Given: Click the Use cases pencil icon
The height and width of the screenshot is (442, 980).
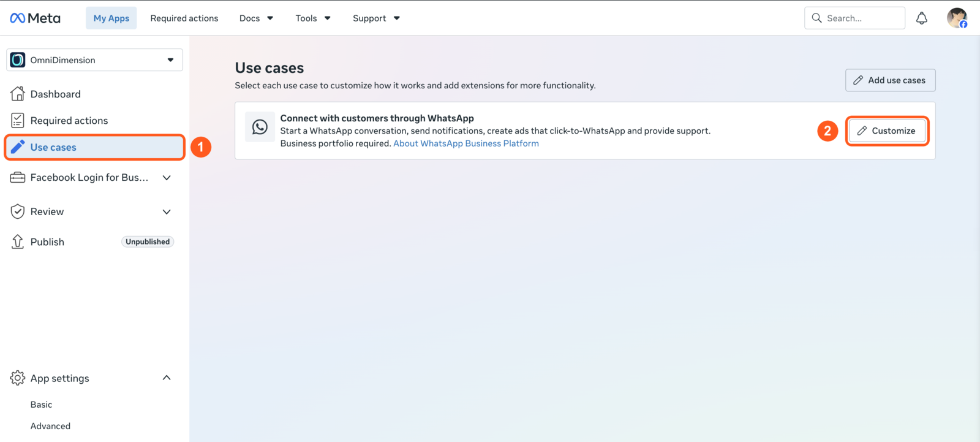Looking at the screenshot, I should (18, 147).
